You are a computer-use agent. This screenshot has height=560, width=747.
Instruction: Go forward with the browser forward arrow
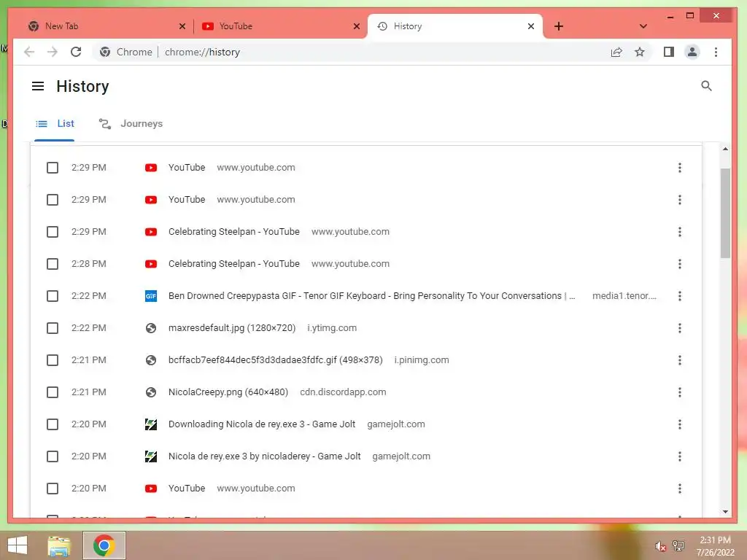pos(53,52)
